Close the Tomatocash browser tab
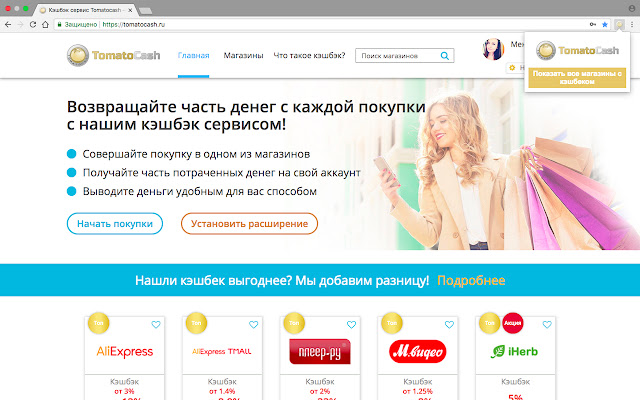Screen dimensions: 640x400 (x=130, y=10)
